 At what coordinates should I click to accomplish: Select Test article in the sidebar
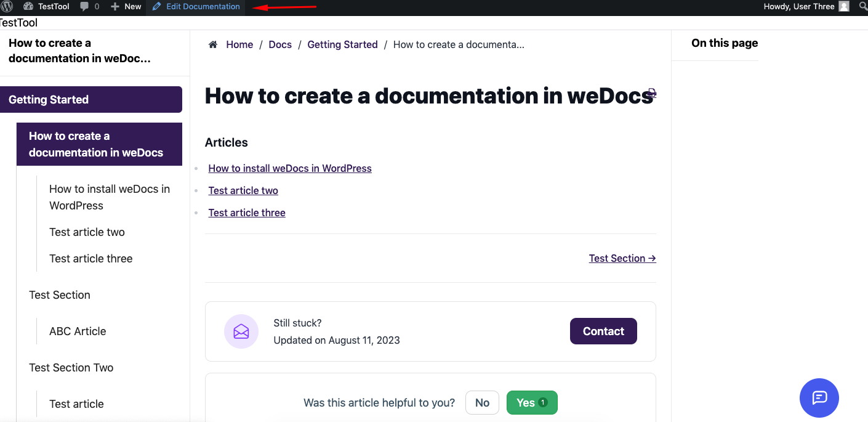pyautogui.click(x=76, y=404)
